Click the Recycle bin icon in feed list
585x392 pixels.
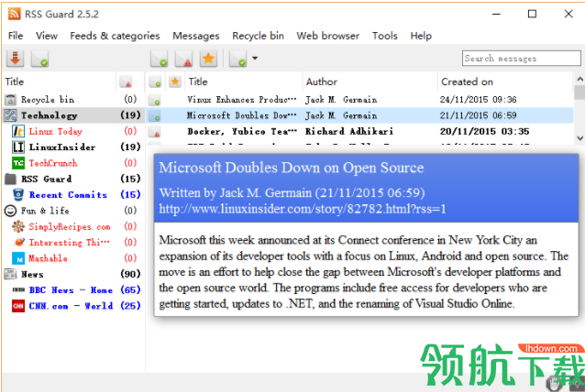coord(10,100)
